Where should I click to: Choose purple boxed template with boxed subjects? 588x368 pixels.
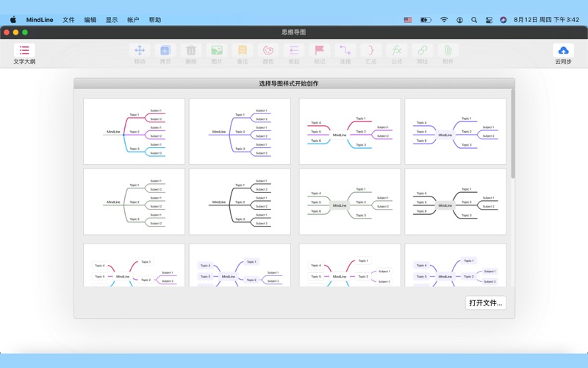[x=456, y=265]
